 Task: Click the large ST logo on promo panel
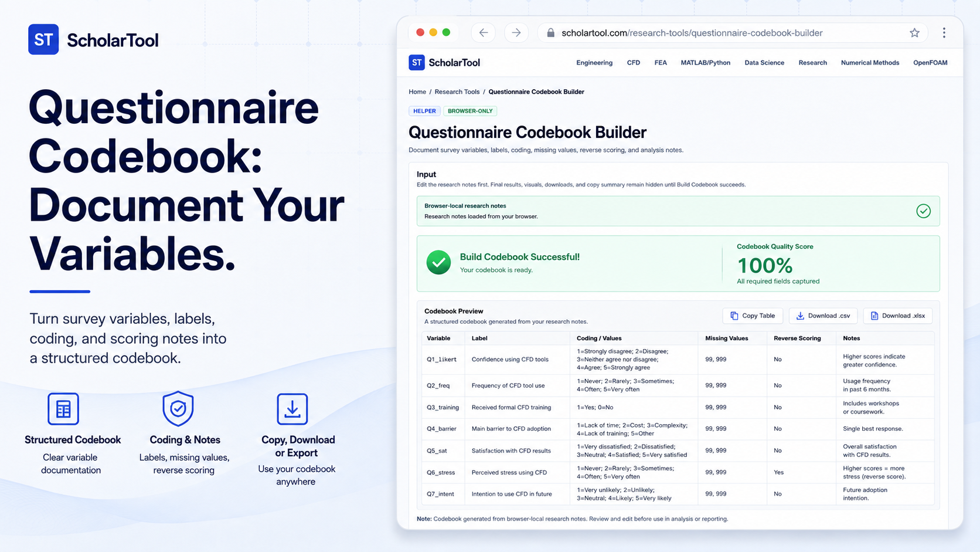tap(43, 39)
